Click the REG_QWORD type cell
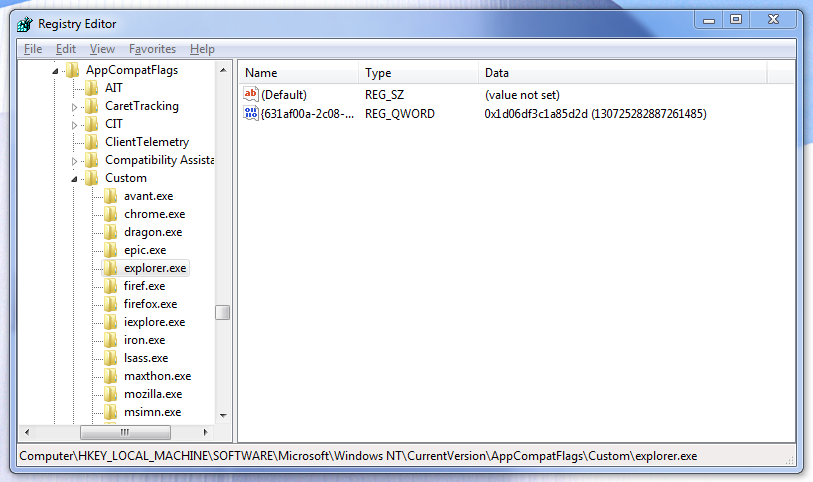 [400, 114]
